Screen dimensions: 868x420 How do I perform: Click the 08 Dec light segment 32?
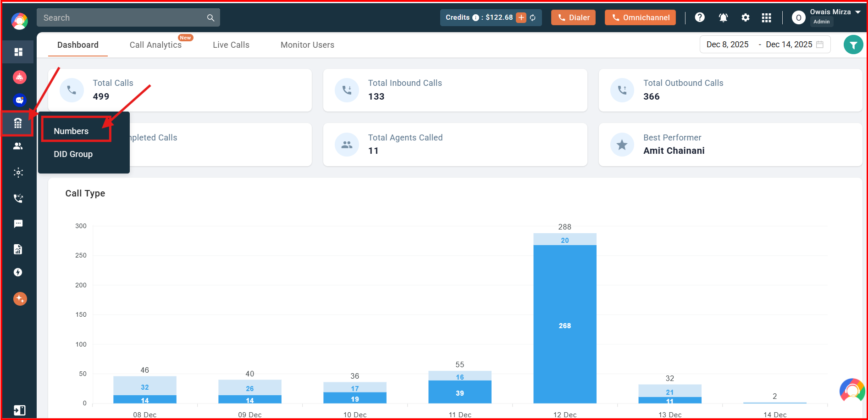point(145,386)
